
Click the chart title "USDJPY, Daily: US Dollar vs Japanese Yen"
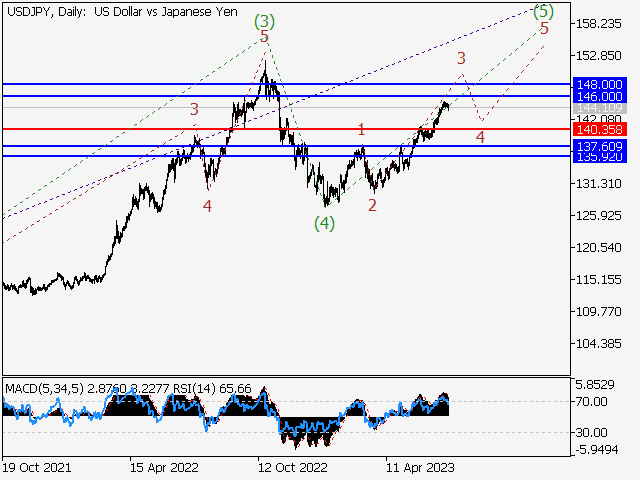pos(122,11)
